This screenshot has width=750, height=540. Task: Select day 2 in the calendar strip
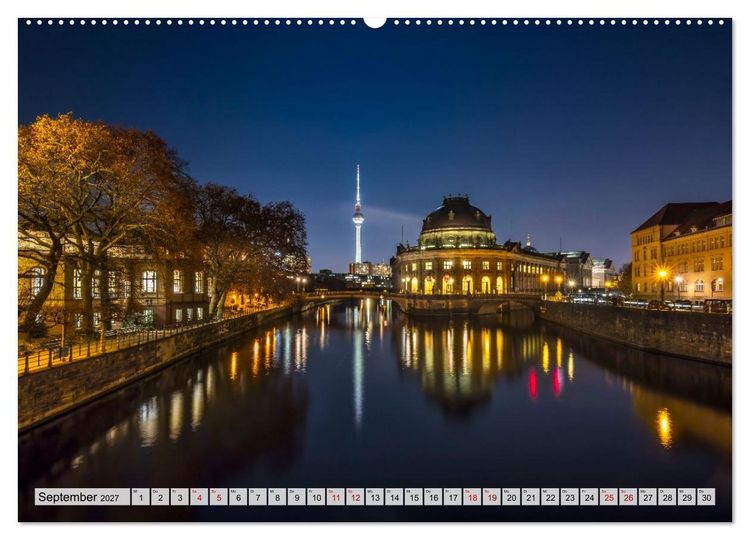[x=160, y=496]
